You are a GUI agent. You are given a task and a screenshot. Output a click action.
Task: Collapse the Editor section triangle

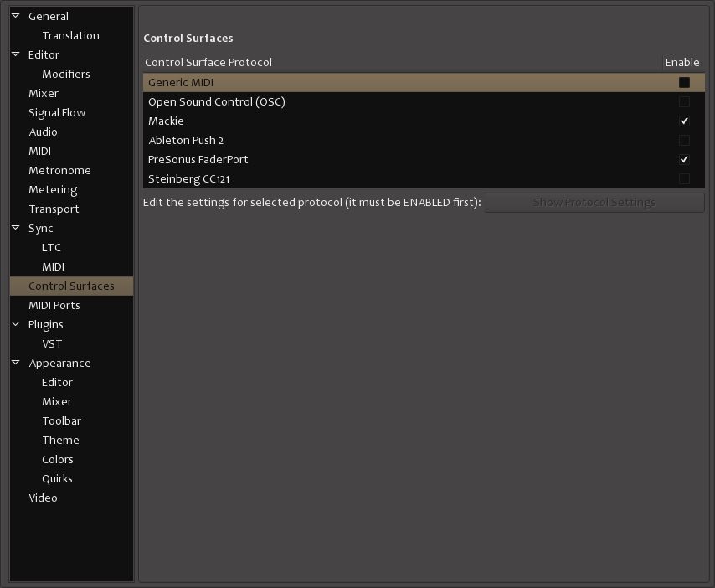point(16,54)
